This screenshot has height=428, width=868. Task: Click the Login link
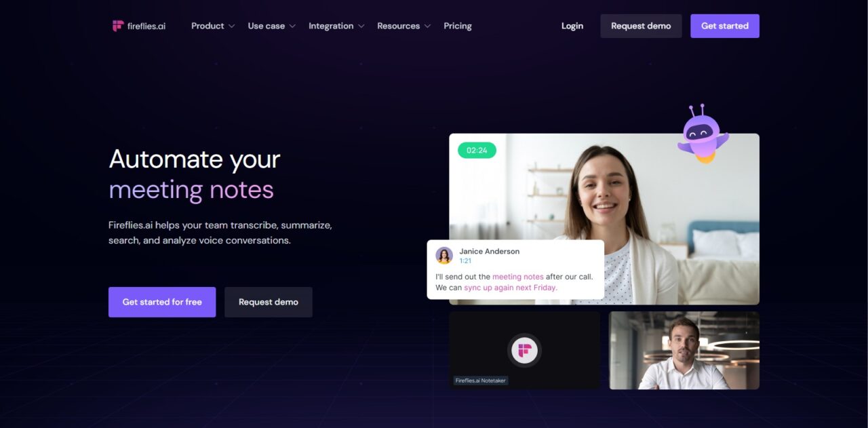572,26
